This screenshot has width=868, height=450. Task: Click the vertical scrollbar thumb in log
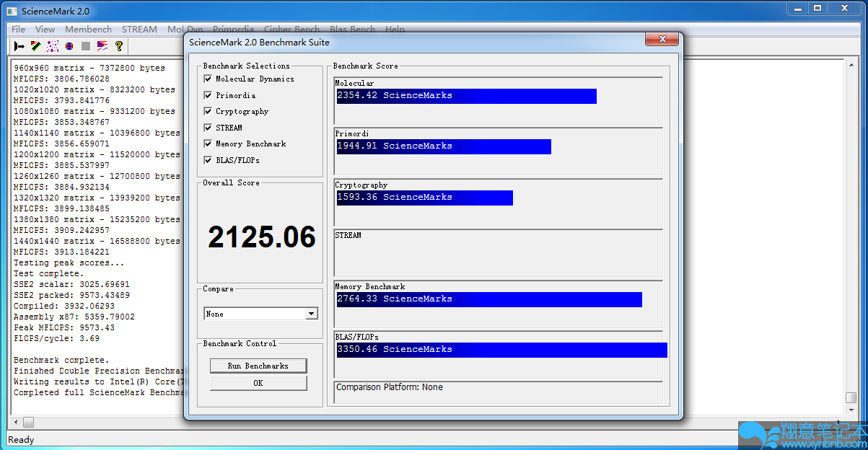click(x=851, y=397)
